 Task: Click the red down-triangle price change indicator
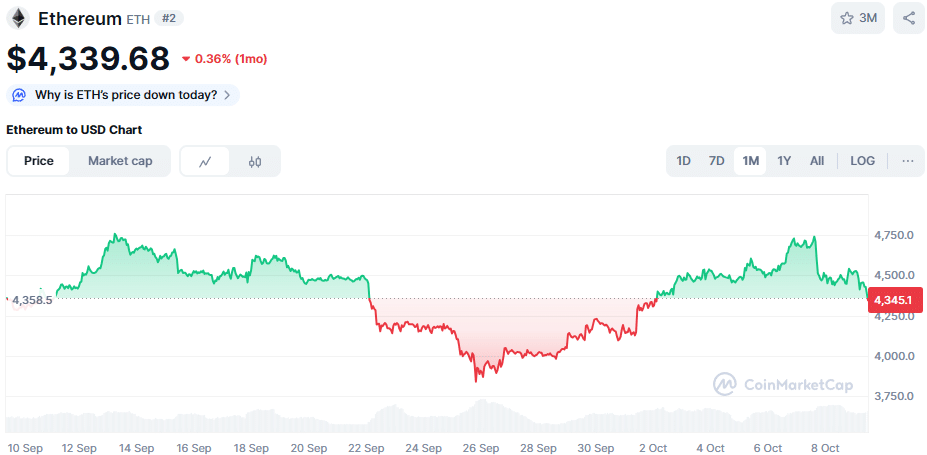pos(186,59)
